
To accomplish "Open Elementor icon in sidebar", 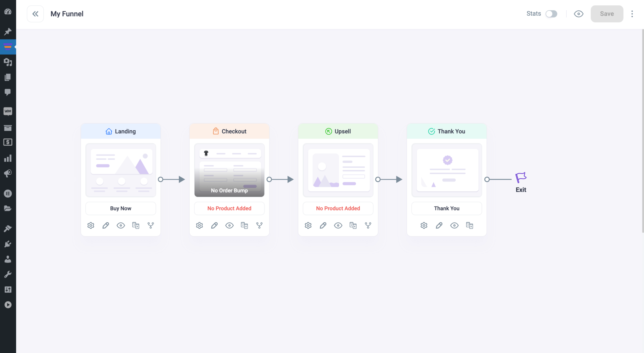I will coord(8,193).
